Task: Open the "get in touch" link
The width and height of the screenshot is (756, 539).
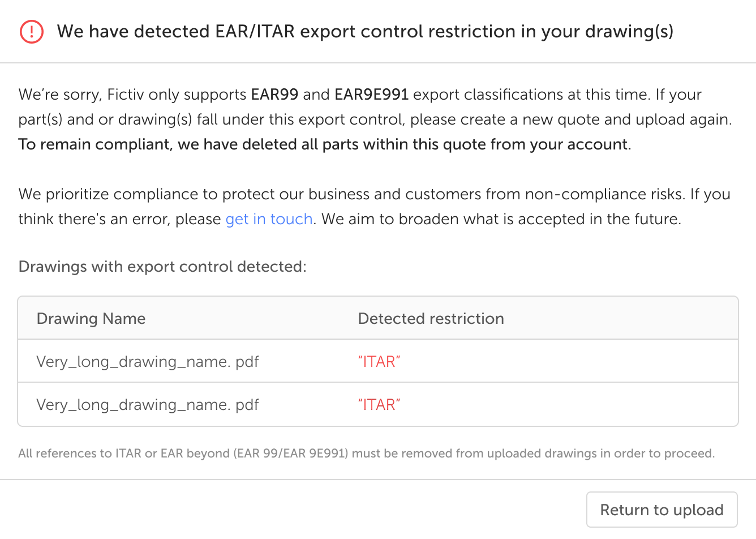Action: [x=269, y=219]
